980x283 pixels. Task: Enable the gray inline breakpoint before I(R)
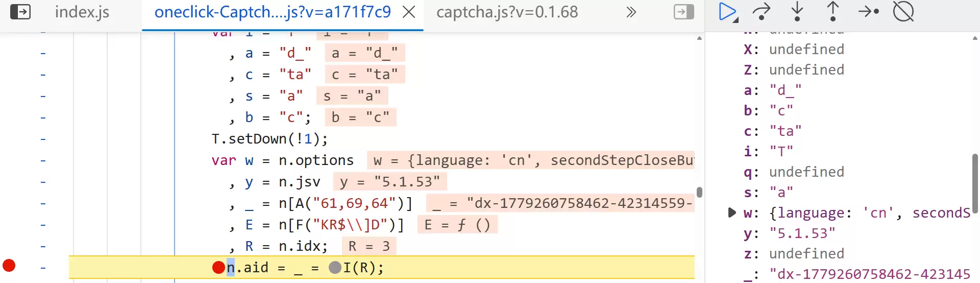[x=335, y=267]
